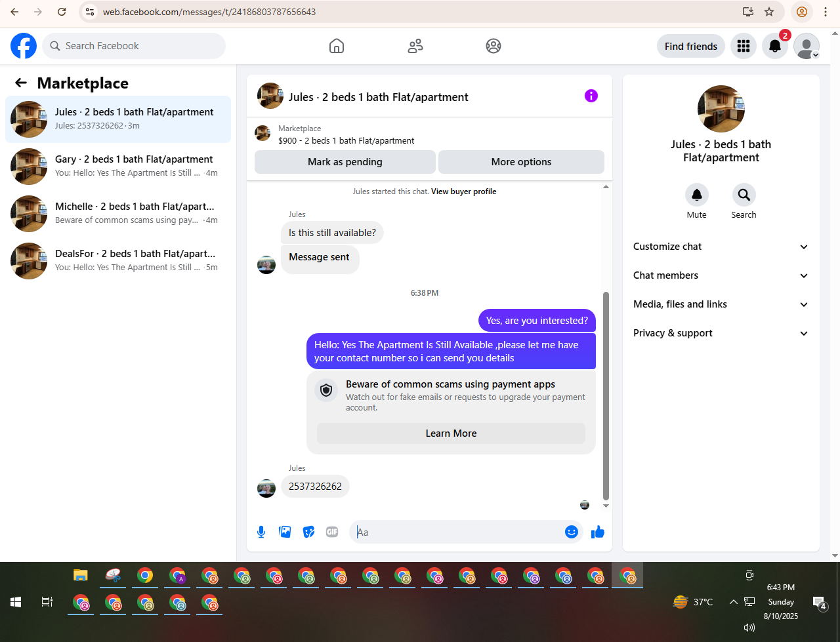840x642 pixels.
Task: Click weather 37°C in taskbar
Action: pos(693,601)
